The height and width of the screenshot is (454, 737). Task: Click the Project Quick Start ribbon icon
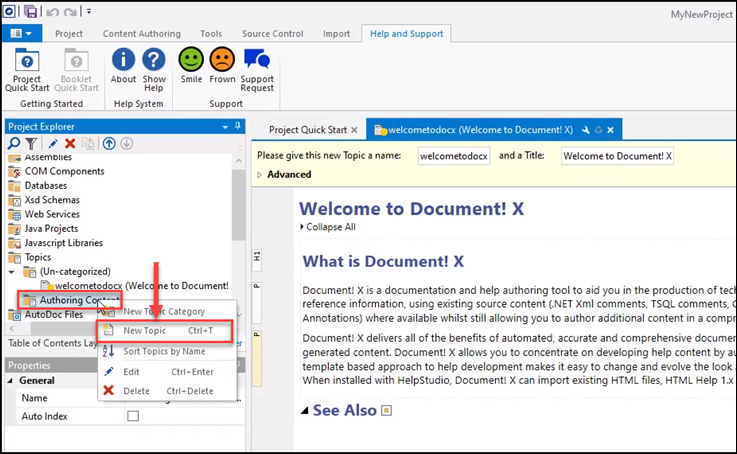pos(27,67)
